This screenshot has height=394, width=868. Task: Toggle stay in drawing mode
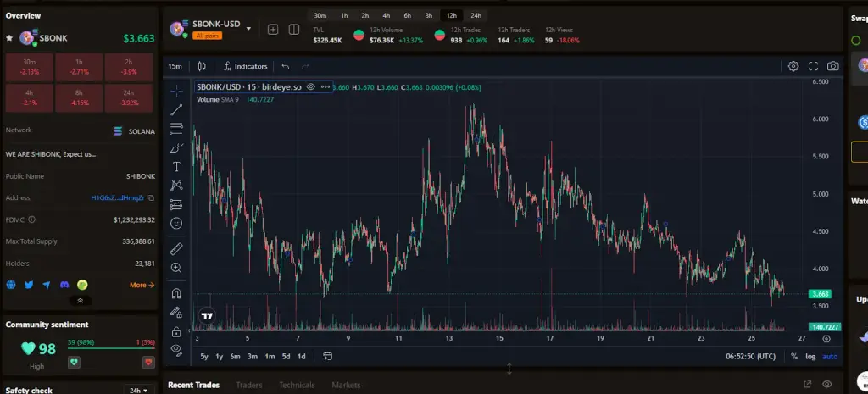[176, 312]
